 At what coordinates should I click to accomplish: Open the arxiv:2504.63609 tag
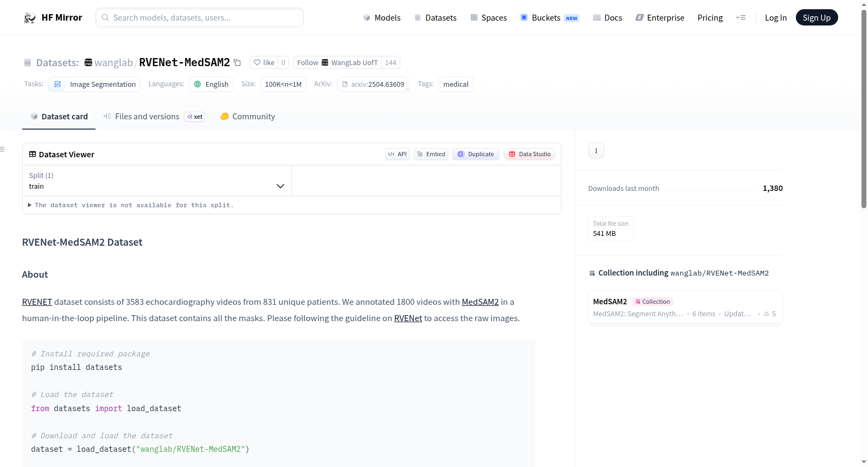coord(373,84)
